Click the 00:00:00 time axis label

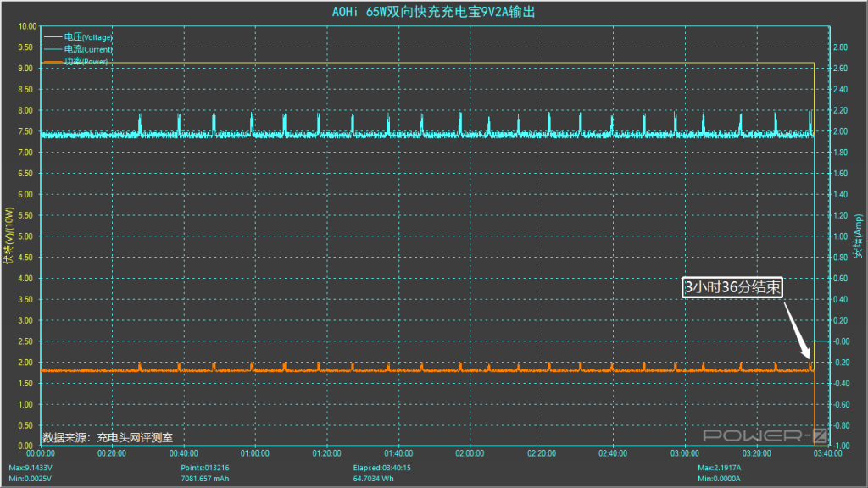coord(41,453)
